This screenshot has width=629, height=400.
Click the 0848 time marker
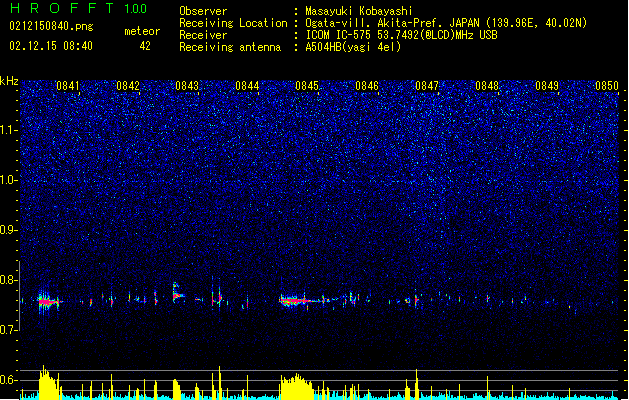[x=487, y=86]
